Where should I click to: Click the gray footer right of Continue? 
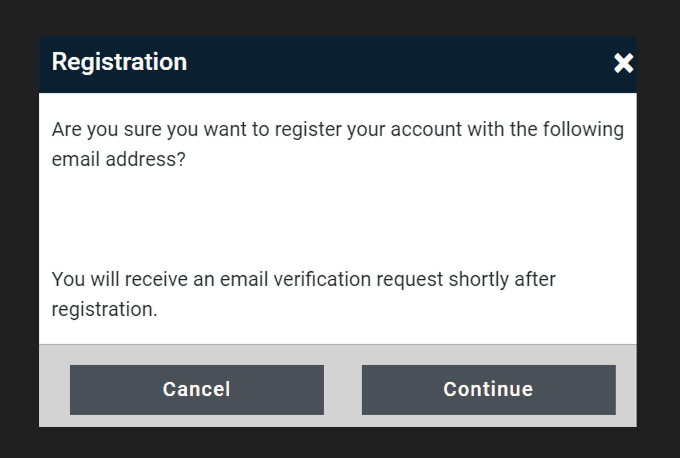[x=626, y=389]
